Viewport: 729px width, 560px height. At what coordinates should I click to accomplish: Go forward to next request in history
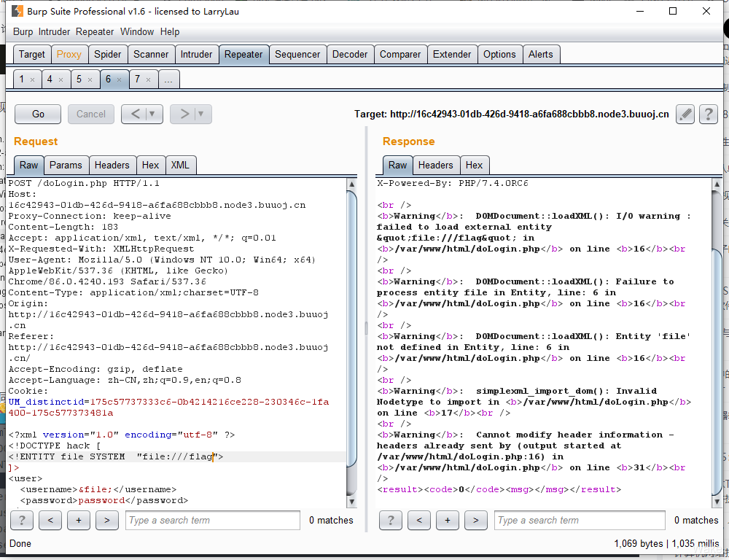click(184, 114)
